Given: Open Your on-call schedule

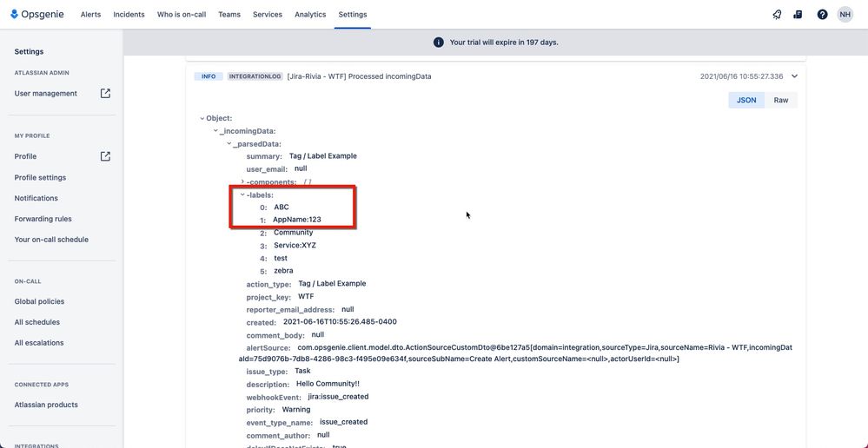Looking at the screenshot, I should (x=51, y=240).
